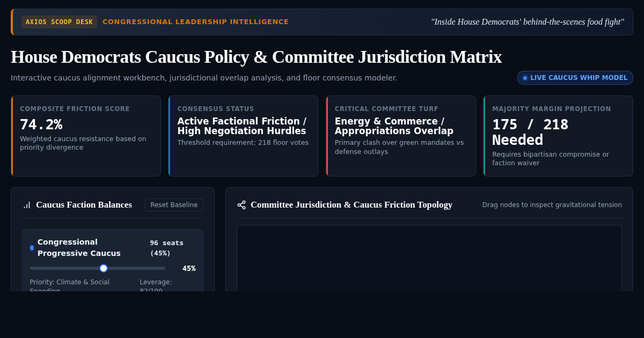644x338 pixels.
Task: Click the bar chart icon beside Caucus Faction Balances
Action: coord(27,205)
